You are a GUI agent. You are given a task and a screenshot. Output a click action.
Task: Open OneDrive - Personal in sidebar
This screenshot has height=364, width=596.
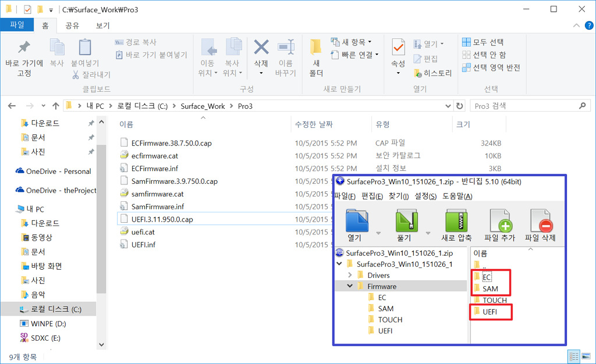[x=59, y=171]
